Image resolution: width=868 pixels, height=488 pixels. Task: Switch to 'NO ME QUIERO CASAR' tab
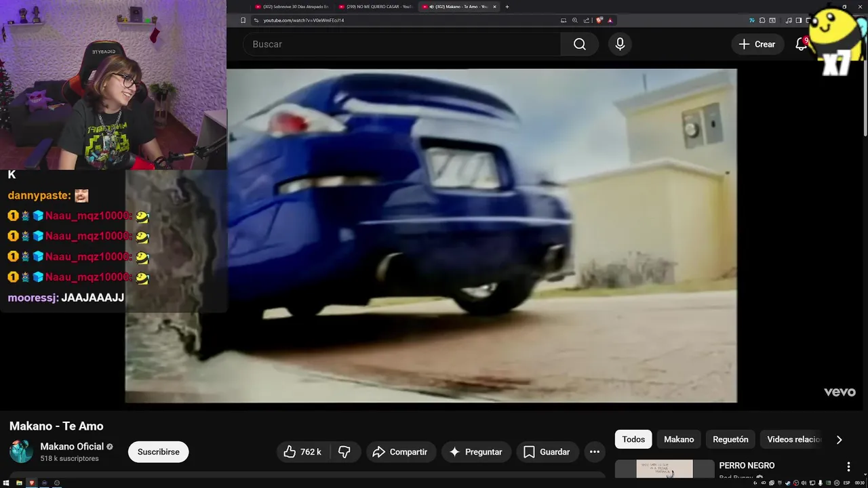pyautogui.click(x=375, y=7)
